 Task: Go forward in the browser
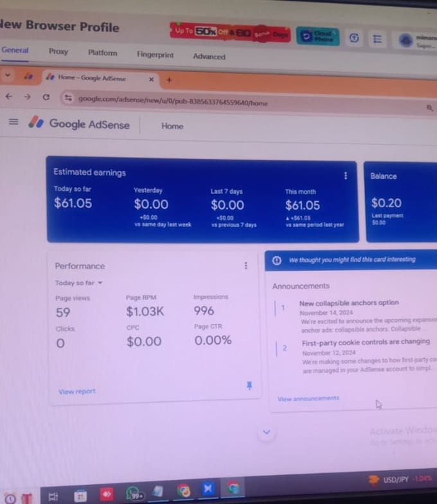pos(27,96)
